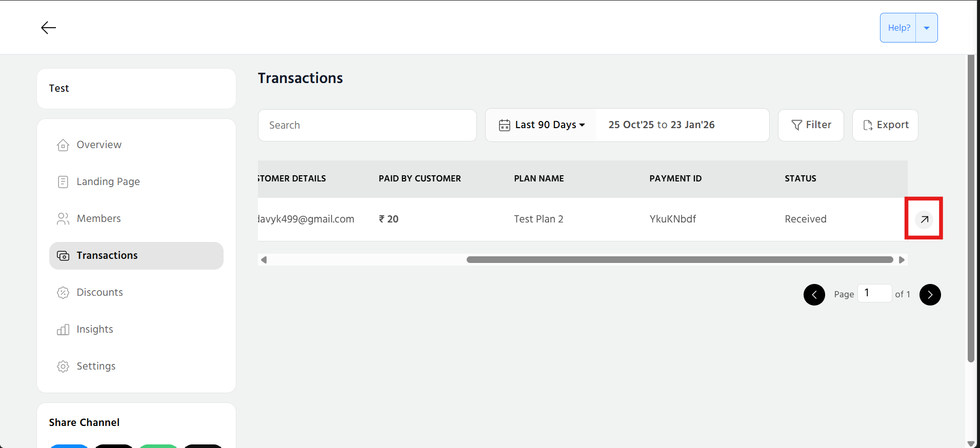Expand the Help dropdown arrow
Screen dimensions: 980x448
(927, 28)
